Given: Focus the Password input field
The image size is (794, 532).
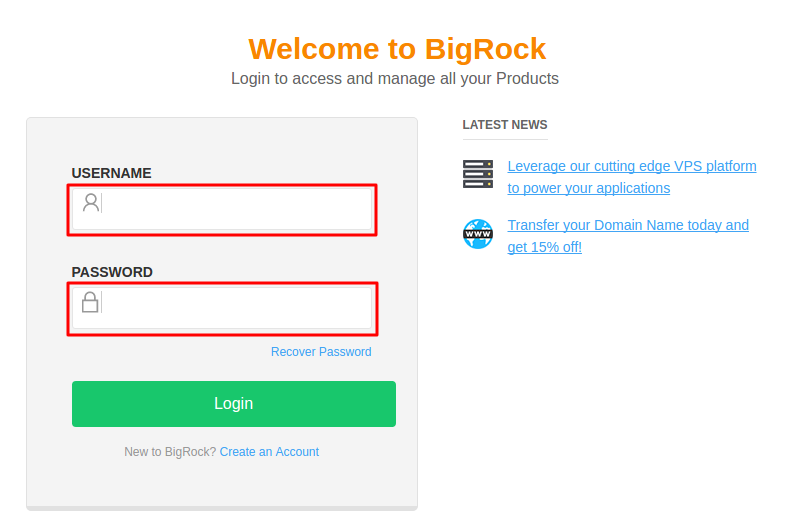Looking at the screenshot, I should click(x=222, y=308).
